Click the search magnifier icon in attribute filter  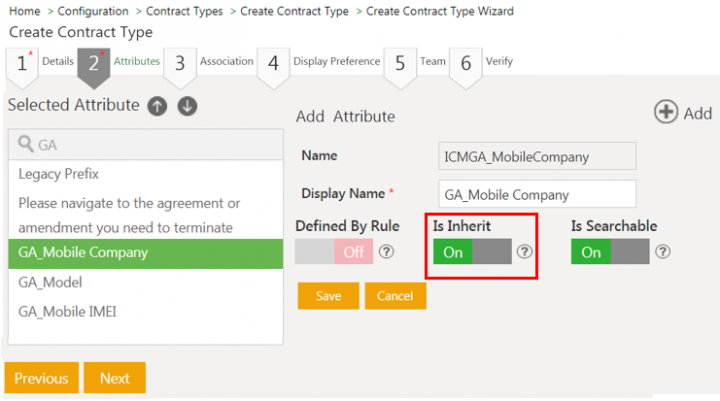26,145
